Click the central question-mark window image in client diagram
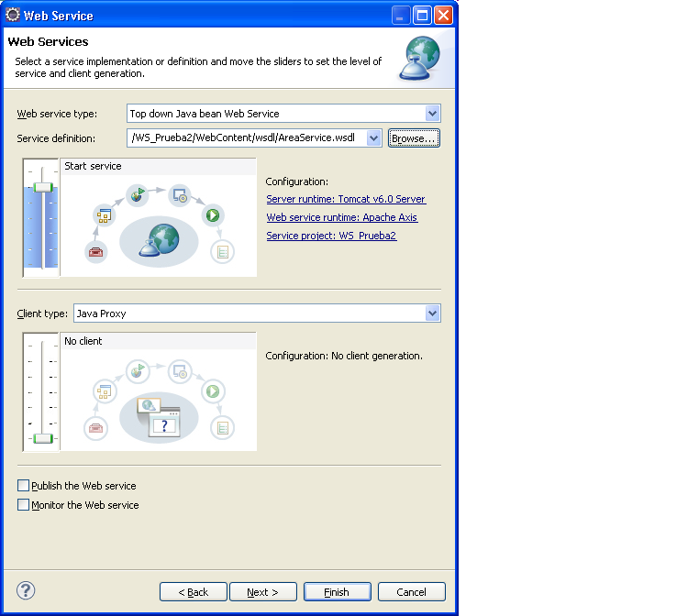Image resolution: width=699 pixels, height=616 pixels. click(159, 418)
